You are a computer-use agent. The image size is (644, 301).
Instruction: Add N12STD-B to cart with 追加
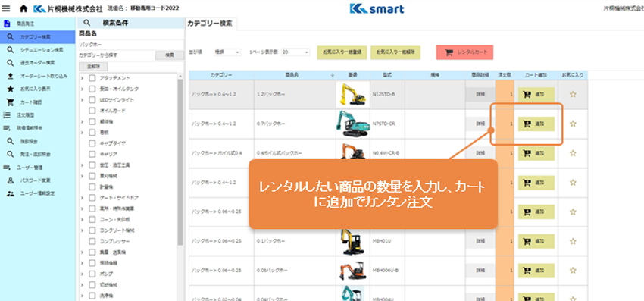(536, 94)
